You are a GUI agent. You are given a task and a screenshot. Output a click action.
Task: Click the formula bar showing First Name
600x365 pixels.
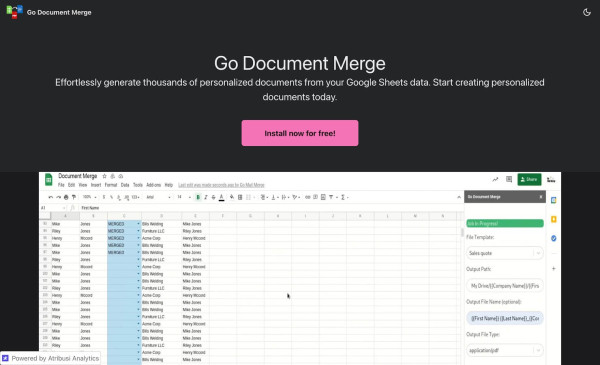[x=268, y=208]
